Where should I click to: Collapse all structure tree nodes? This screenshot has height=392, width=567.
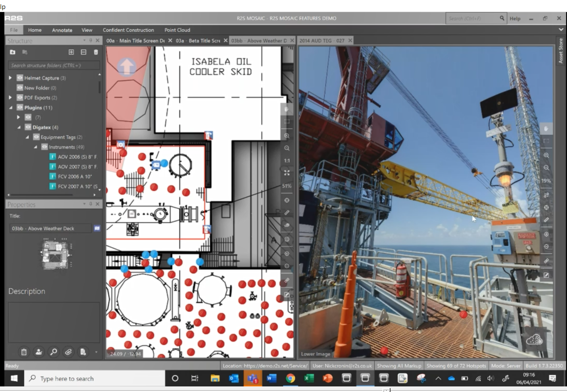click(x=83, y=52)
